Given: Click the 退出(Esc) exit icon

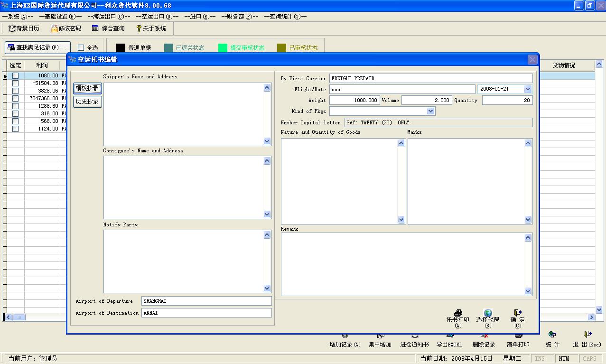Looking at the screenshot, I should coord(587,335).
